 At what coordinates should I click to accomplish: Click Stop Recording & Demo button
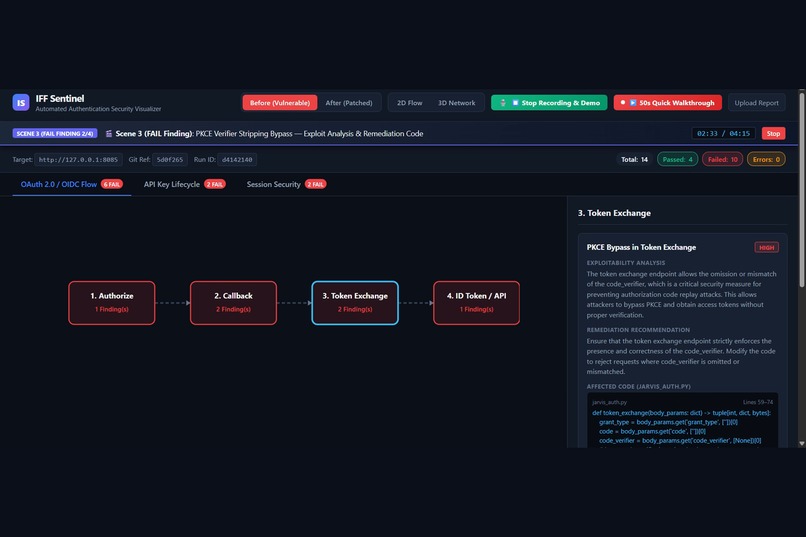pyautogui.click(x=549, y=103)
